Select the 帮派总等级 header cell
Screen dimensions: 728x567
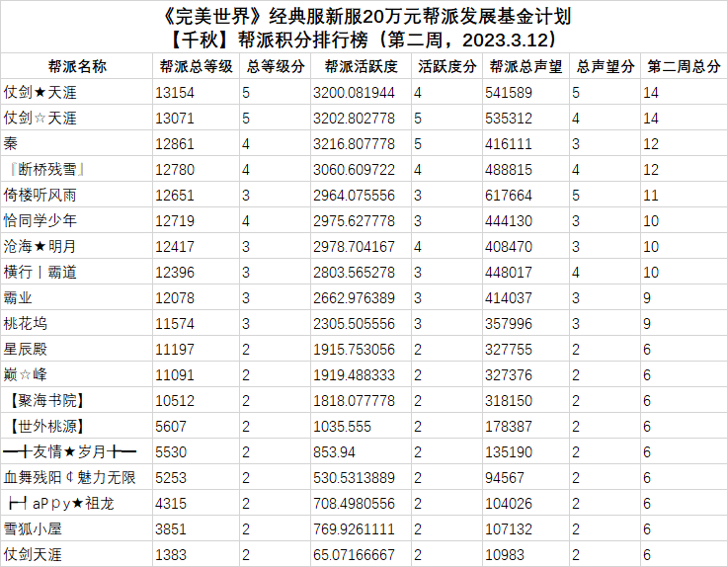[196, 66]
